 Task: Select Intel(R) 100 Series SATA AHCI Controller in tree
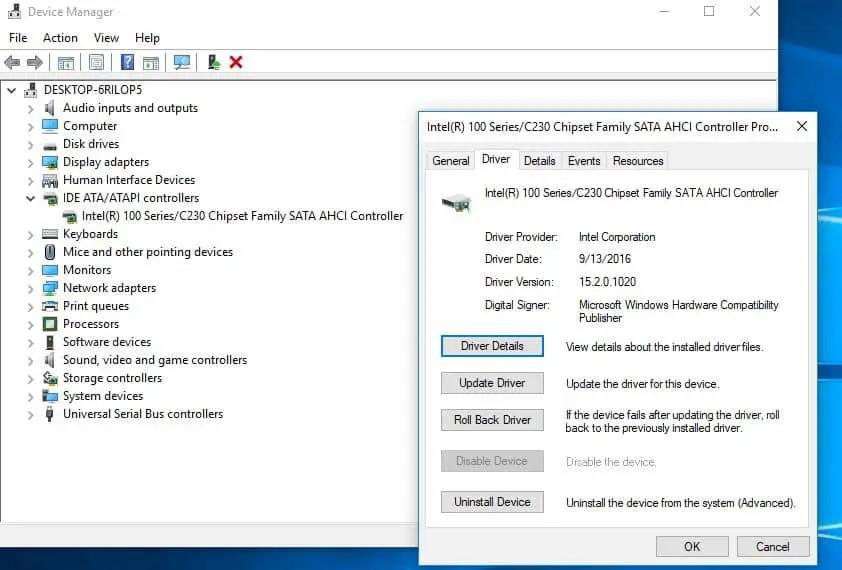point(242,216)
